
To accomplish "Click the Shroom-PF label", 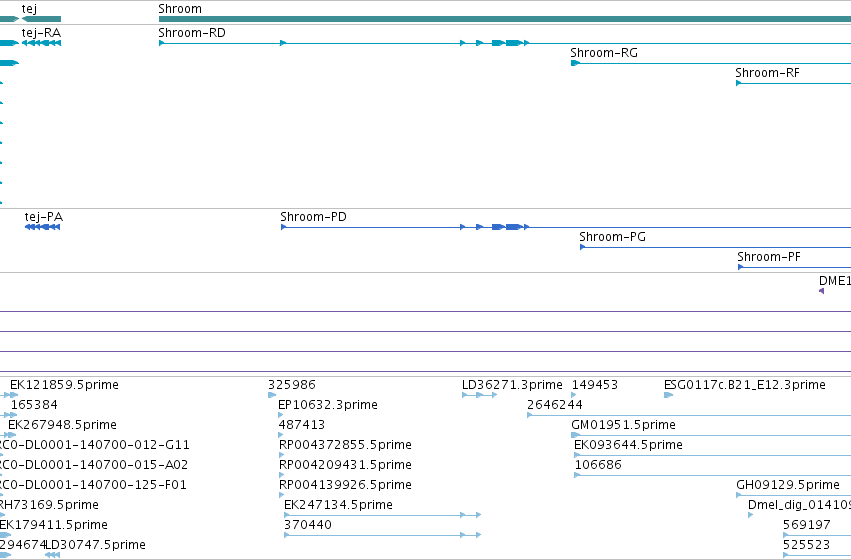I will click(x=769, y=257).
